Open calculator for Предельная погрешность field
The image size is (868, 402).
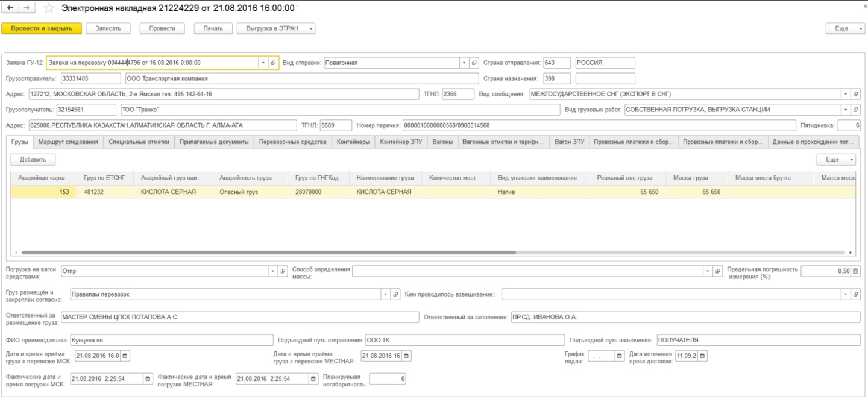coord(856,271)
